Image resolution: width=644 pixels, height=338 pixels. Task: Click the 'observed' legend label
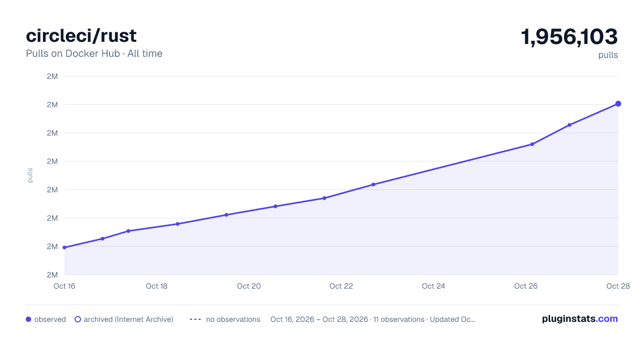coord(50,319)
